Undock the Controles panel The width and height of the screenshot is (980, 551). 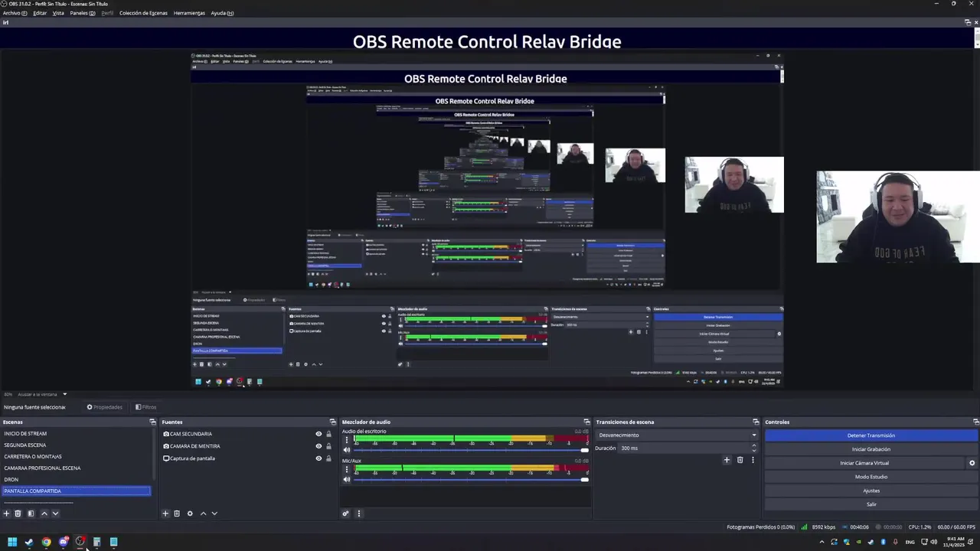(975, 422)
